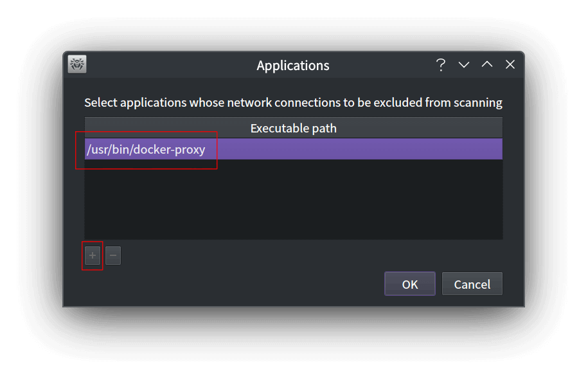Image resolution: width=588 pixels, height=382 pixels.
Task: Confirm with the OK button
Action: pyautogui.click(x=409, y=284)
